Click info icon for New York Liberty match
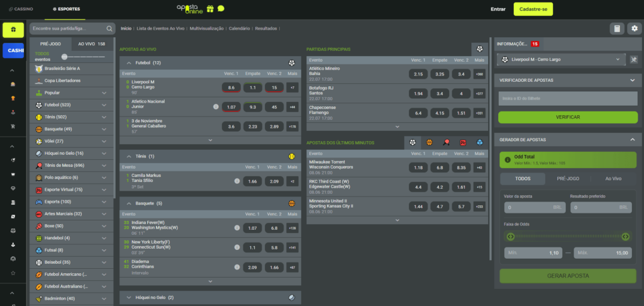Viewport: 644px width, 306px height. click(x=237, y=247)
